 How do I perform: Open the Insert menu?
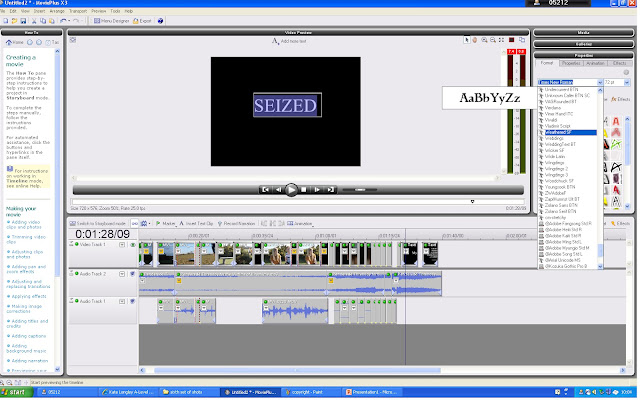[x=39, y=11]
